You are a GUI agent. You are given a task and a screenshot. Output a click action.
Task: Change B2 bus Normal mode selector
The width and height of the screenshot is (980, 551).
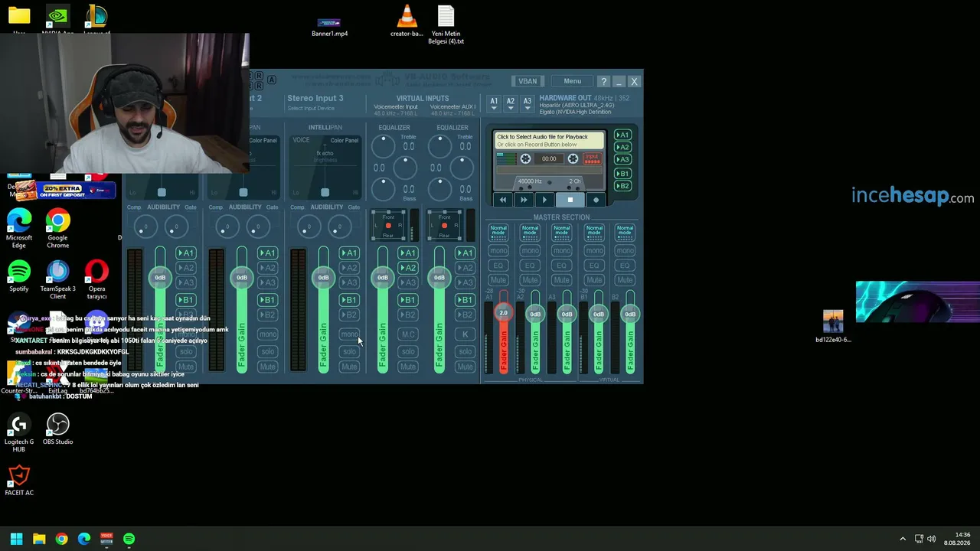(x=626, y=233)
